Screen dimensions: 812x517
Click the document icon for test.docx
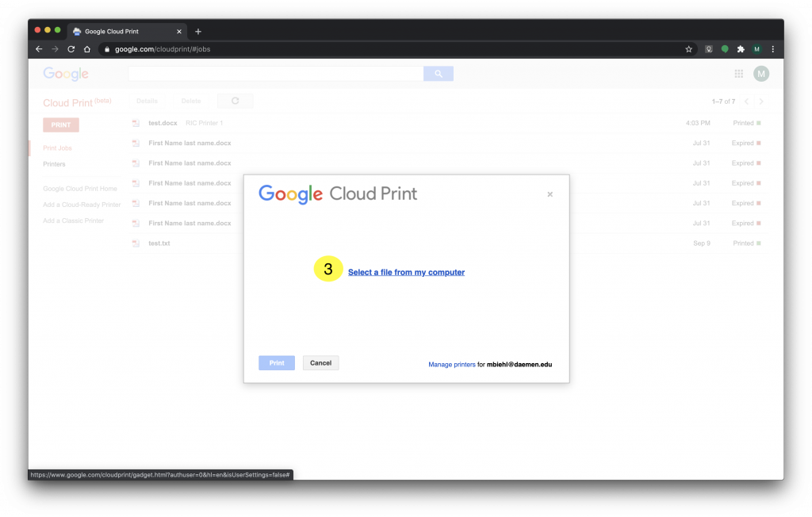click(136, 123)
